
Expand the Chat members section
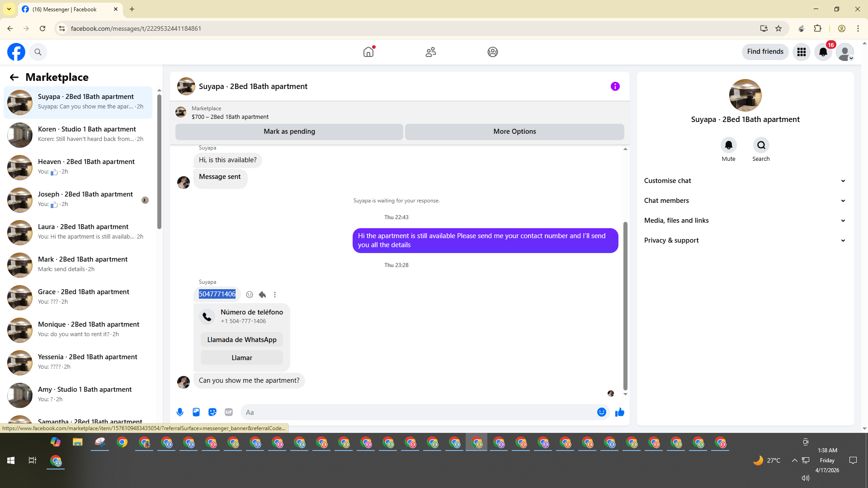[745, 201]
